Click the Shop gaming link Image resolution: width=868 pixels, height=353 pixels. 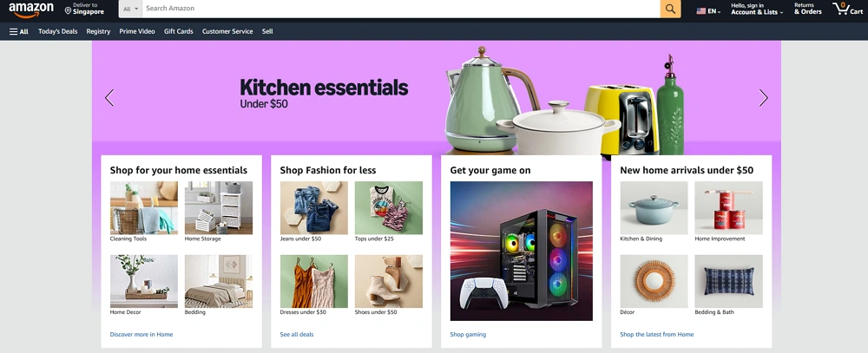(x=468, y=334)
